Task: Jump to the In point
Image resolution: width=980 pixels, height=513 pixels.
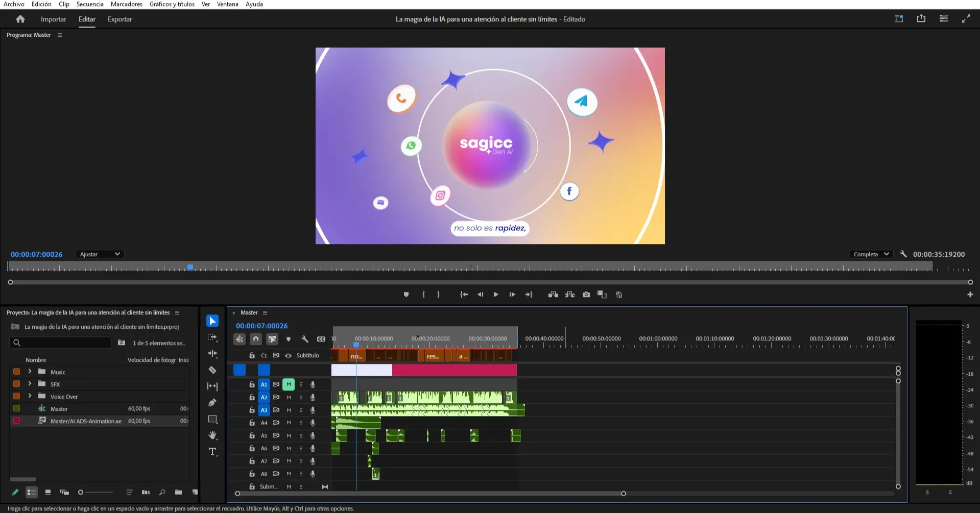Action: tap(464, 295)
